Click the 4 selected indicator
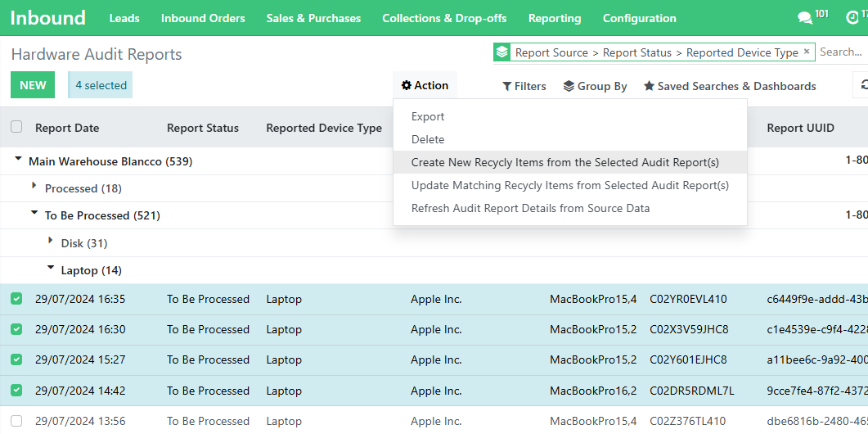 101,85
